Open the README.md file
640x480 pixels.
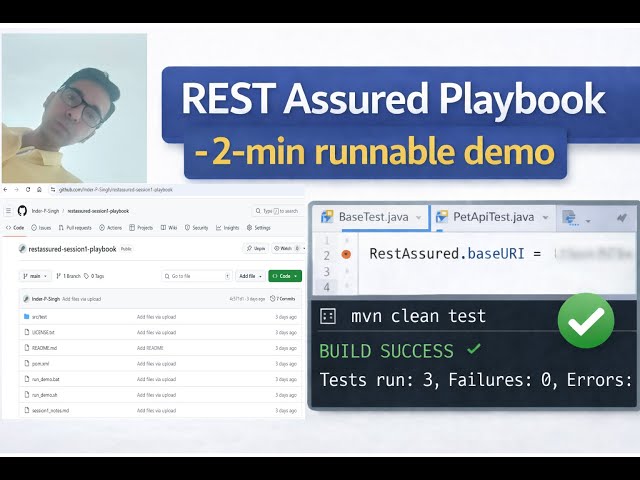click(44, 348)
